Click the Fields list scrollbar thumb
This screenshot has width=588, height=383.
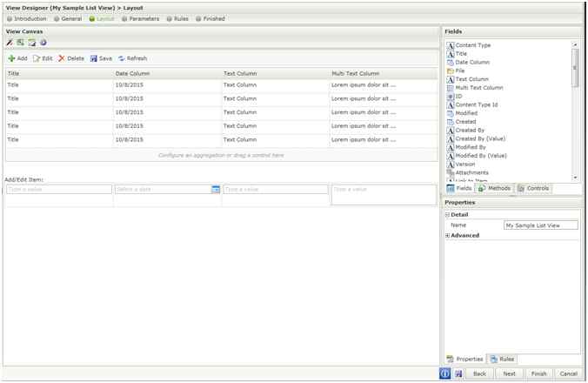click(575, 68)
